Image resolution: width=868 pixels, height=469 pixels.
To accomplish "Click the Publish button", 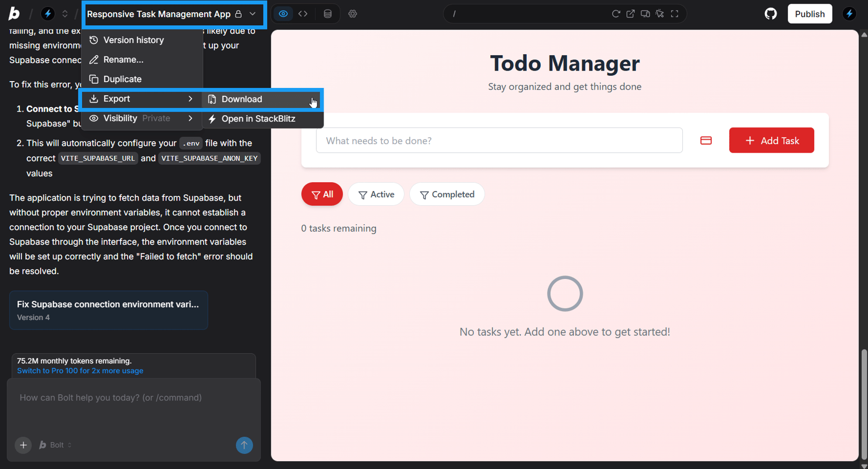I will [x=810, y=14].
